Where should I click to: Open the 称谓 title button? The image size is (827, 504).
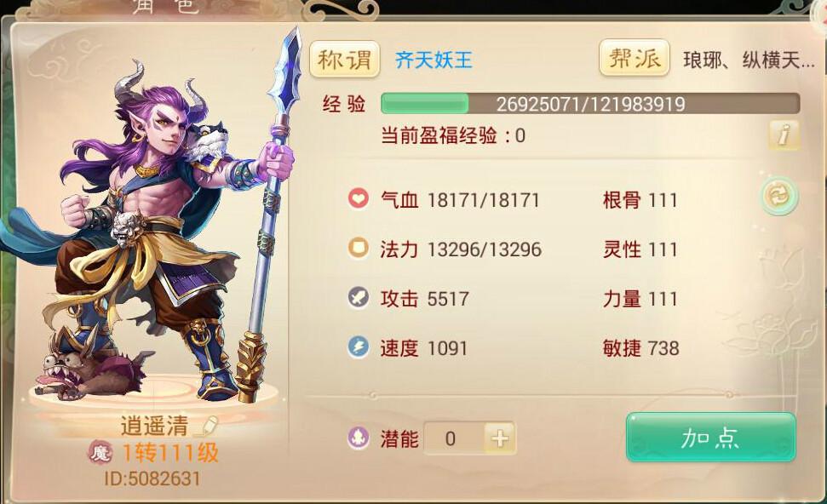pyautogui.click(x=344, y=59)
